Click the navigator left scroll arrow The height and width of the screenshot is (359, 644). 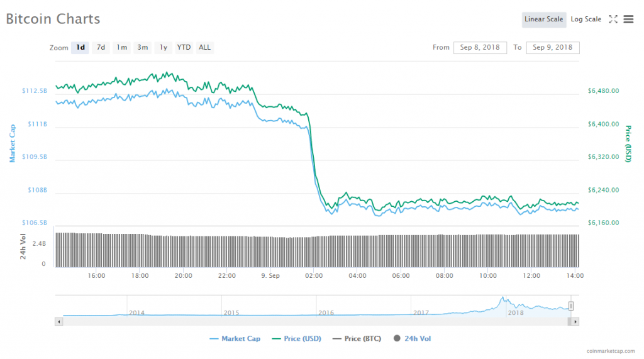pos(60,321)
